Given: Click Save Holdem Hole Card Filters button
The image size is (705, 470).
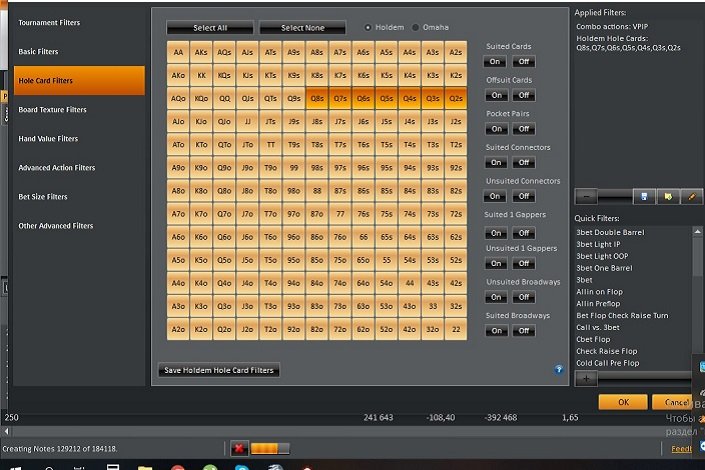Looking at the screenshot, I should click(x=220, y=370).
